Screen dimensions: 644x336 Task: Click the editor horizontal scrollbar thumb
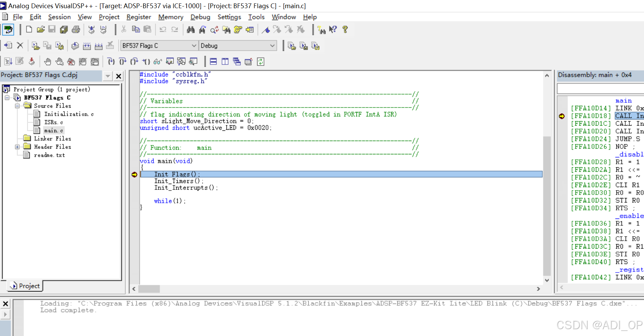(149, 289)
